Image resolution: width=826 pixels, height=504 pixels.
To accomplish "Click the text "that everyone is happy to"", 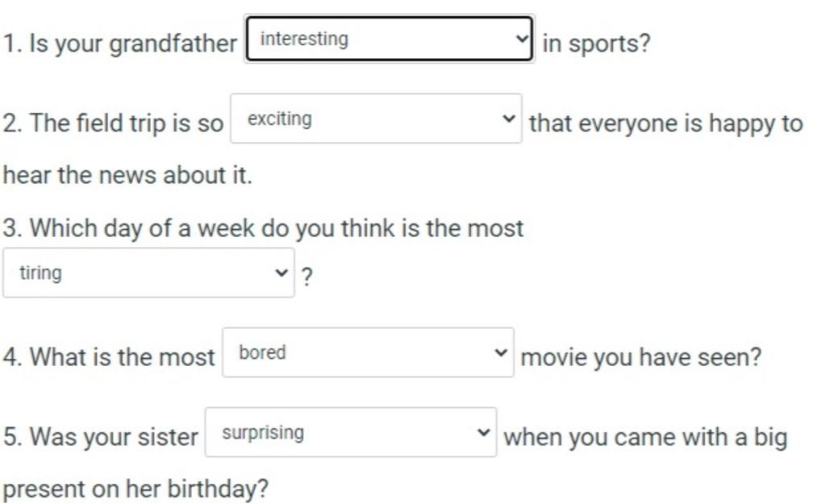I will [665, 124].
